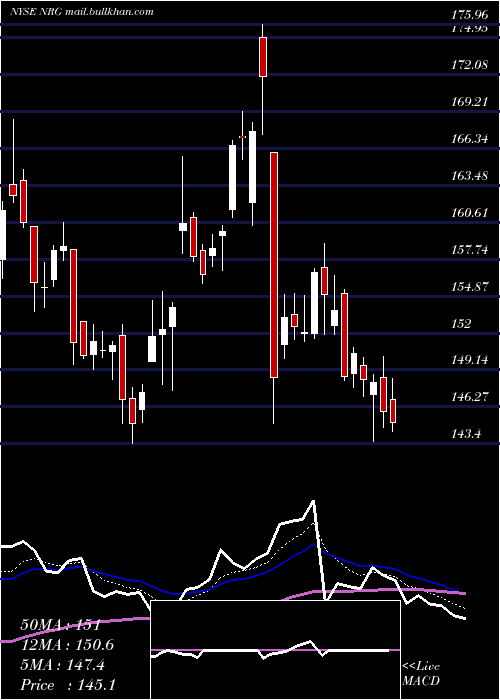Click the 154.87 price level label
Screen dimensions: 500x700
(470, 287)
